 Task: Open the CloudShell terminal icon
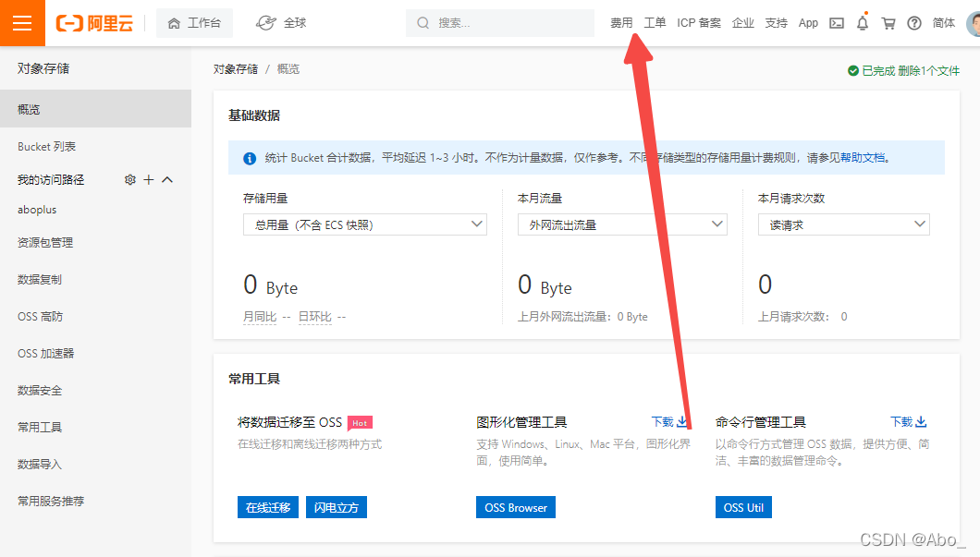click(x=837, y=22)
